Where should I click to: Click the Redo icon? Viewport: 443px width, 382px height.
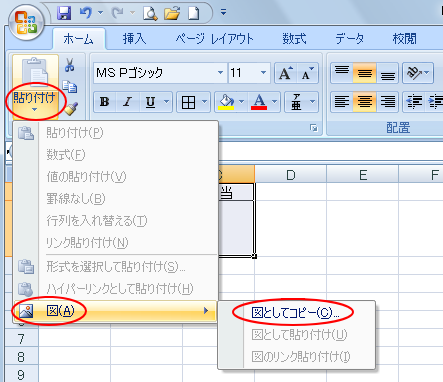click(x=118, y=13)
